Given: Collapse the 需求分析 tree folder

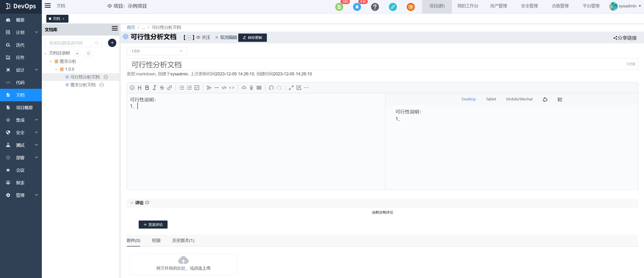Looking at the screenshot, I should coord(51,62).
